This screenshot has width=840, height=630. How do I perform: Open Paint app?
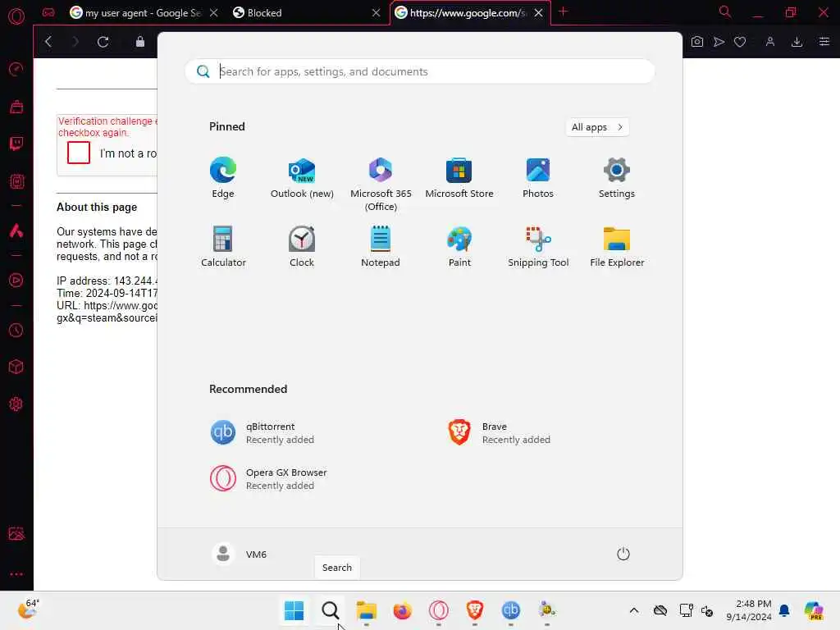(459, 246)
